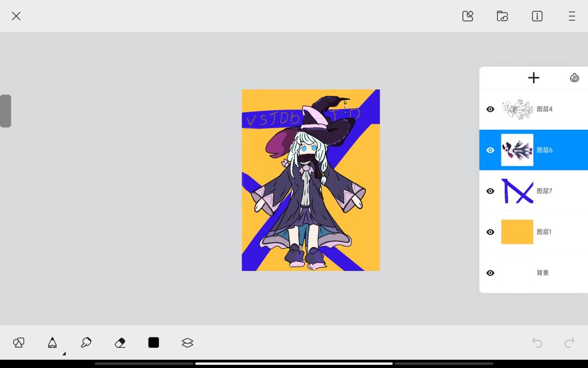
Task: Select the 图层6 colored character thumbnail
Action: (517, 150)
